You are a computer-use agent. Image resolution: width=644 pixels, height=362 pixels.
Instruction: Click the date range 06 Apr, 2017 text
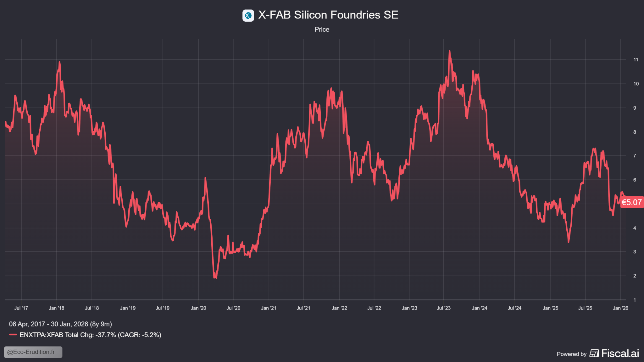[60, 324]
